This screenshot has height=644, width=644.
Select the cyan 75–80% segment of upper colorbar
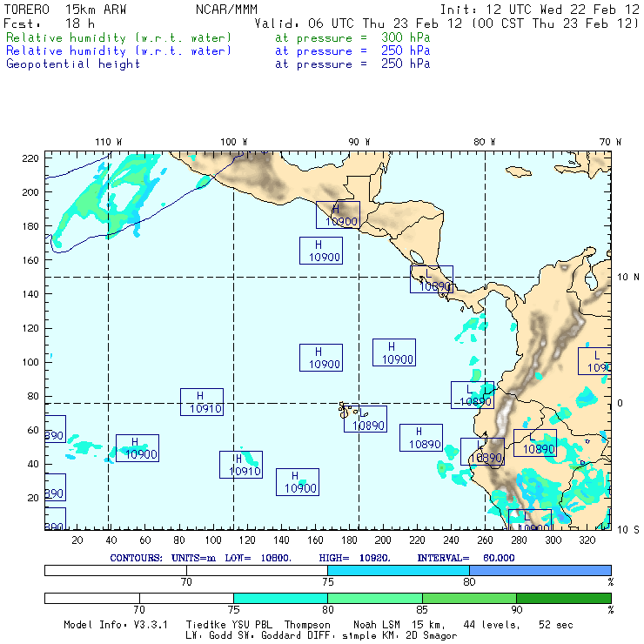398,569
